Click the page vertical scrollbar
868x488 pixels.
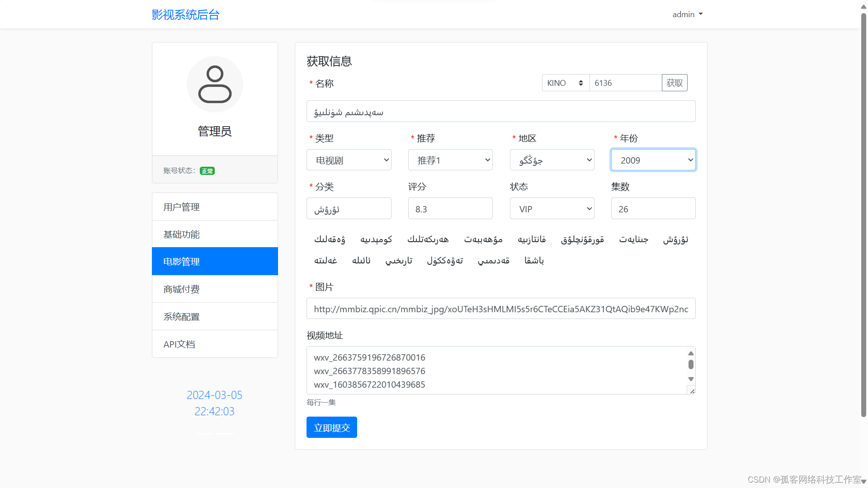(x=863, y=215)
